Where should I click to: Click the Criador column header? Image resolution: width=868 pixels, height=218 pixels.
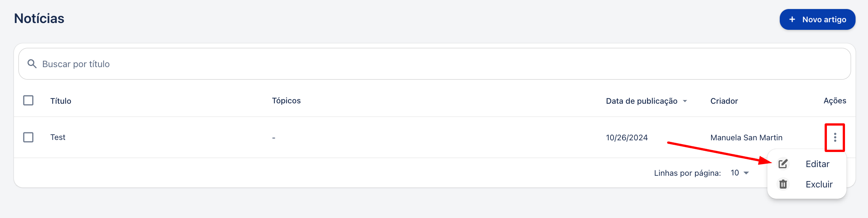pyautogui.click(x=724, y=101)
